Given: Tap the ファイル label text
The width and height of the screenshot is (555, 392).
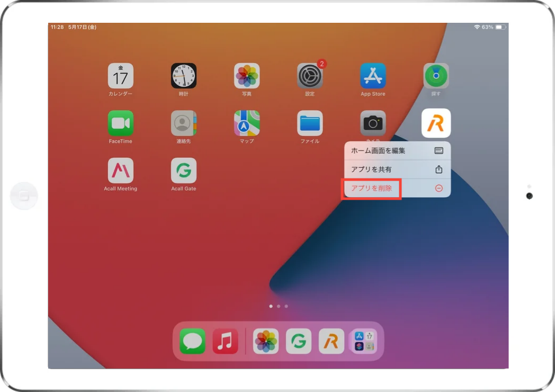Looking at the screenshot, I should pos(310,141).
